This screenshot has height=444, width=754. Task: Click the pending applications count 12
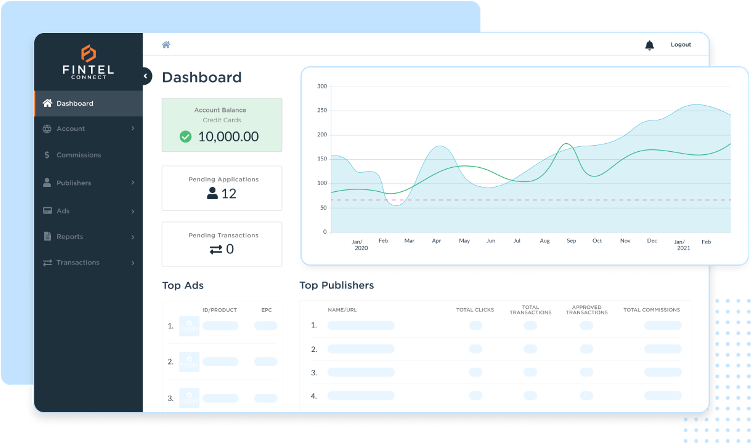(229, 193)
